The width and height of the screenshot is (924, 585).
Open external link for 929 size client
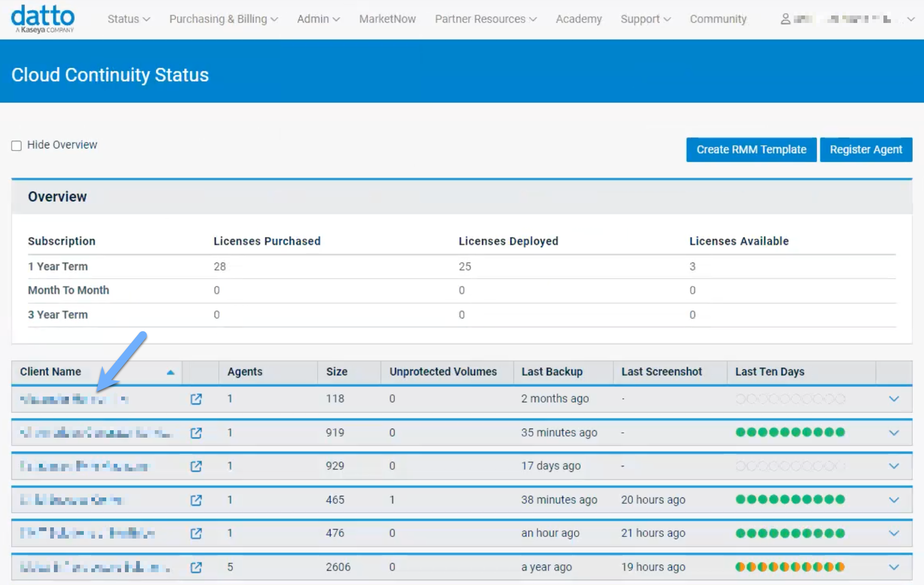pyautogui.click(x=196, y=467)
